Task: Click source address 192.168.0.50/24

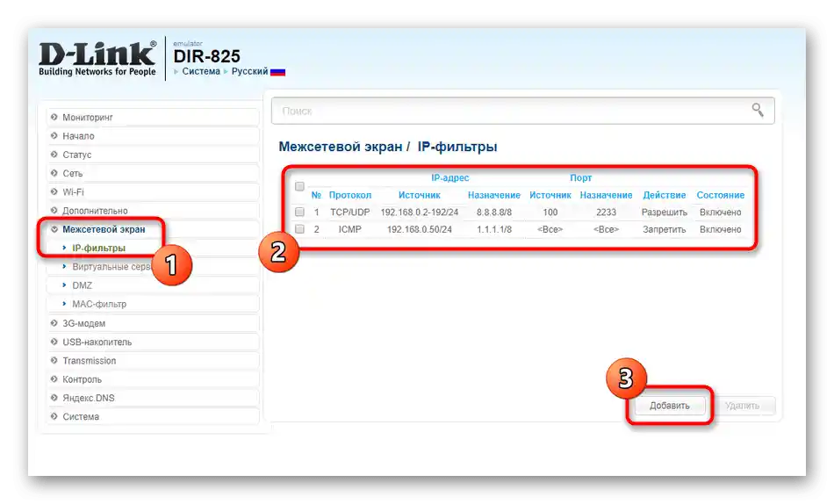Action: click(x=419, y=229)
